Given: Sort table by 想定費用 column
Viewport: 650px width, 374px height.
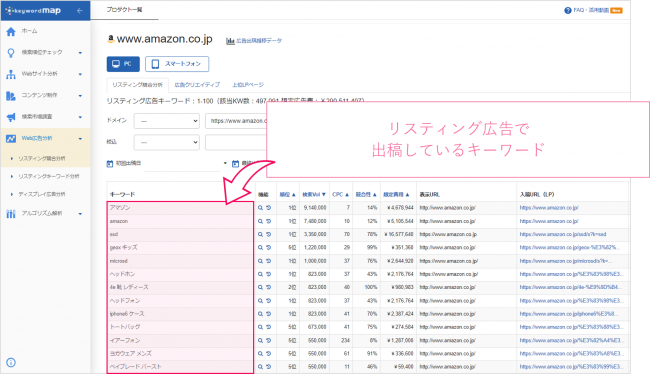Looking at the screenshot, I should pyautogui.click(x=396, y=194).
